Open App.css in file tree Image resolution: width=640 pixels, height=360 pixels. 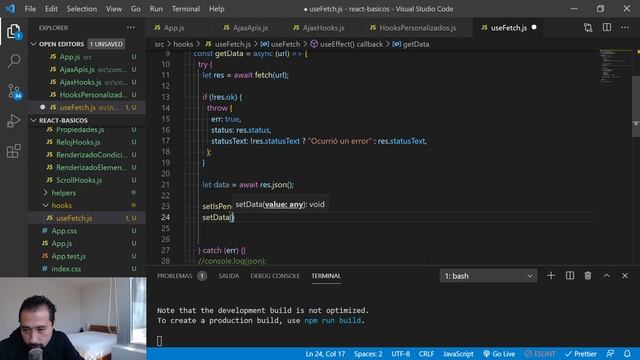point(87,231)
